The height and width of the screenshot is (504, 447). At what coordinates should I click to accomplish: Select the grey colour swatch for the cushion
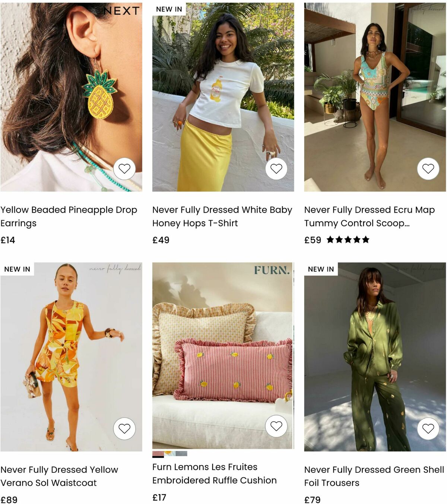(x=181, y=453)
